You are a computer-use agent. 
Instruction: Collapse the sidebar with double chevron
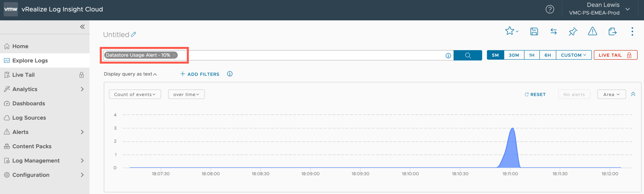[82, 27]
